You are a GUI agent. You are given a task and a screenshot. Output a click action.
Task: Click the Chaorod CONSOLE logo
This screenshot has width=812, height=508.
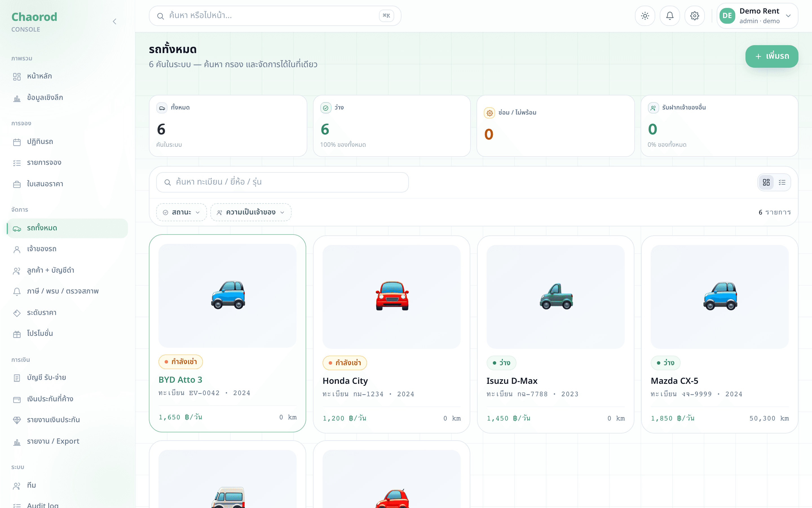pos(34,22)
